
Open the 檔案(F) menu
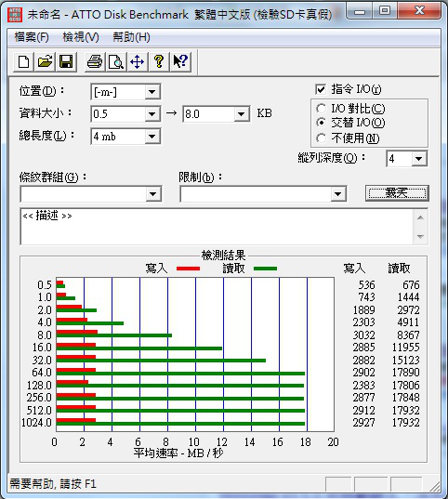click(x=32, y=37)
